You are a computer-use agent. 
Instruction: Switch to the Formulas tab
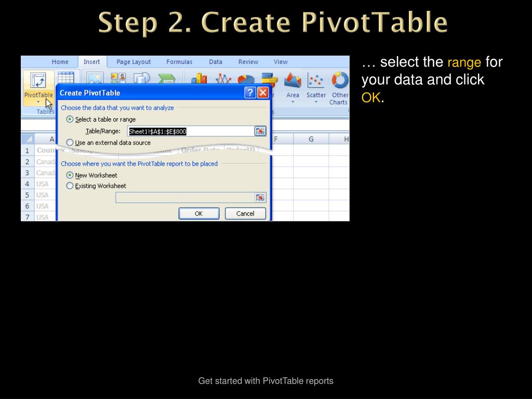tap(179, 62)
